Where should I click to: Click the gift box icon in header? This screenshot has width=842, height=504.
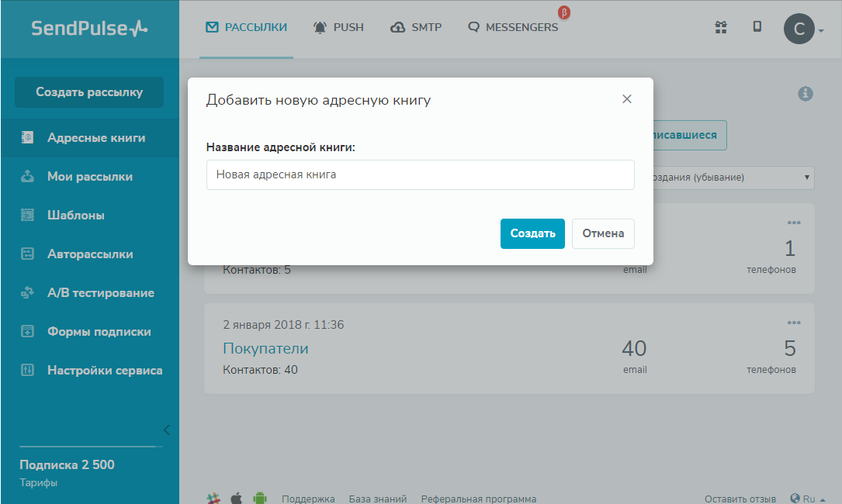pyautogui.click(x=720, y=27)
